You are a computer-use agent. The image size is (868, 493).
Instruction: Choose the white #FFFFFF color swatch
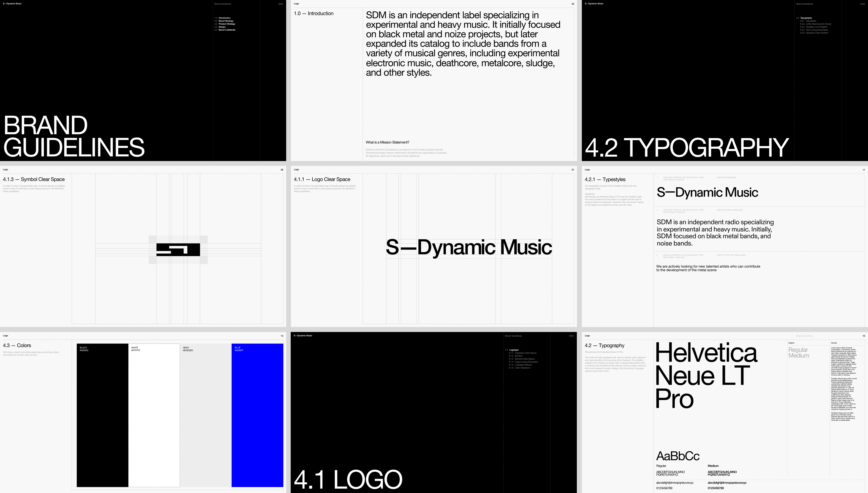pyautogui.click(x=154, y=415)
